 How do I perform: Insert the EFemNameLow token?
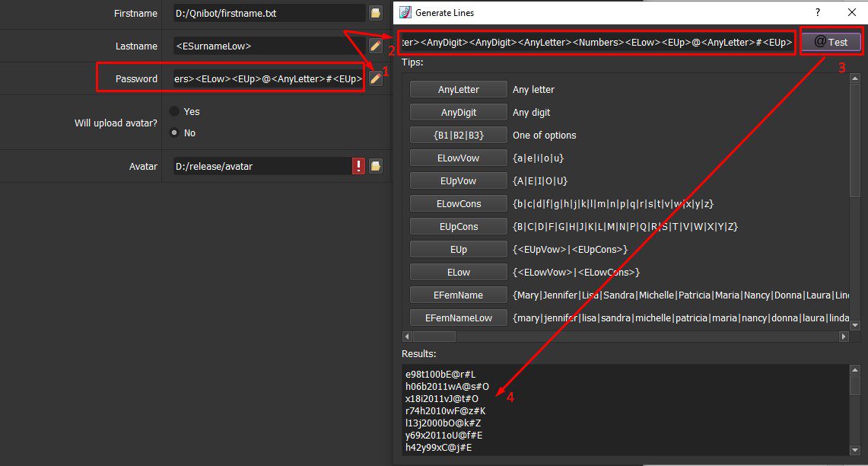pos(459,318)
